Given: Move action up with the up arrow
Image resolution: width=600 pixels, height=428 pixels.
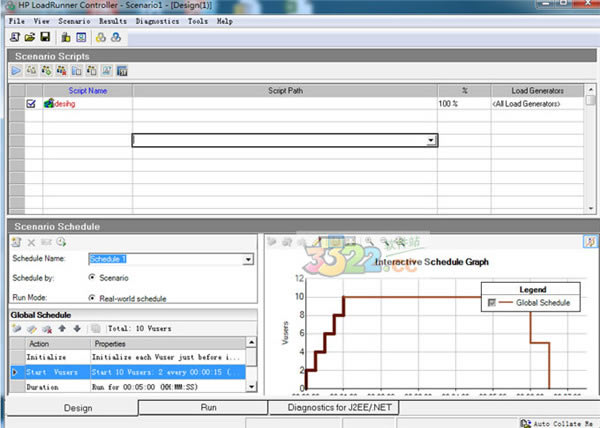Looking at the screenshot, I should pos(62,328).
